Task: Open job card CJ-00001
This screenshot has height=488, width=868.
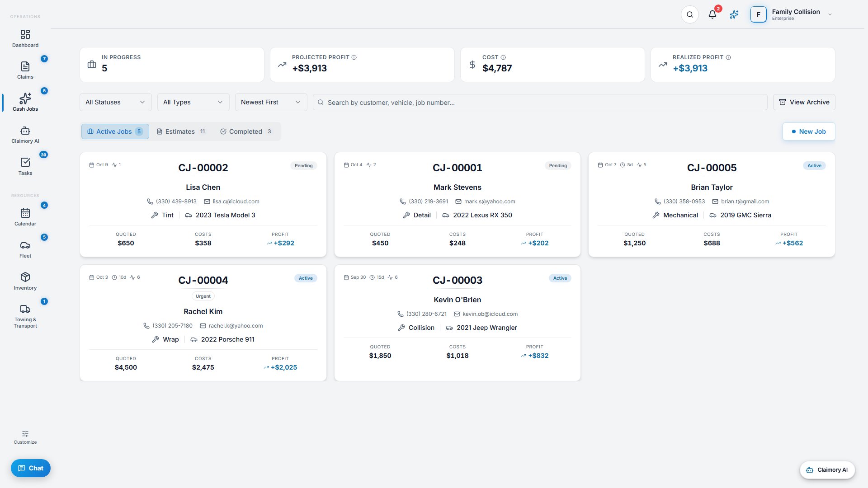Action: (x=458, y=205)
